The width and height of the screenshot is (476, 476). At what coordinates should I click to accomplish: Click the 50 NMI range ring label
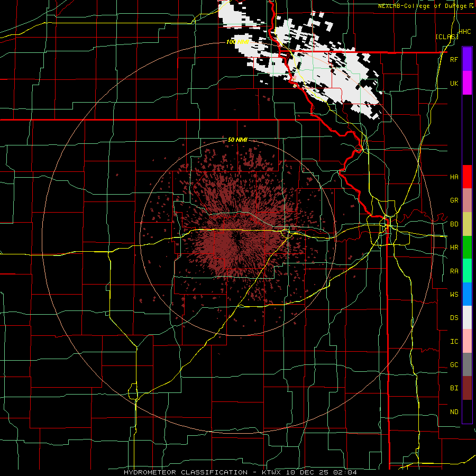click(237, 140)
